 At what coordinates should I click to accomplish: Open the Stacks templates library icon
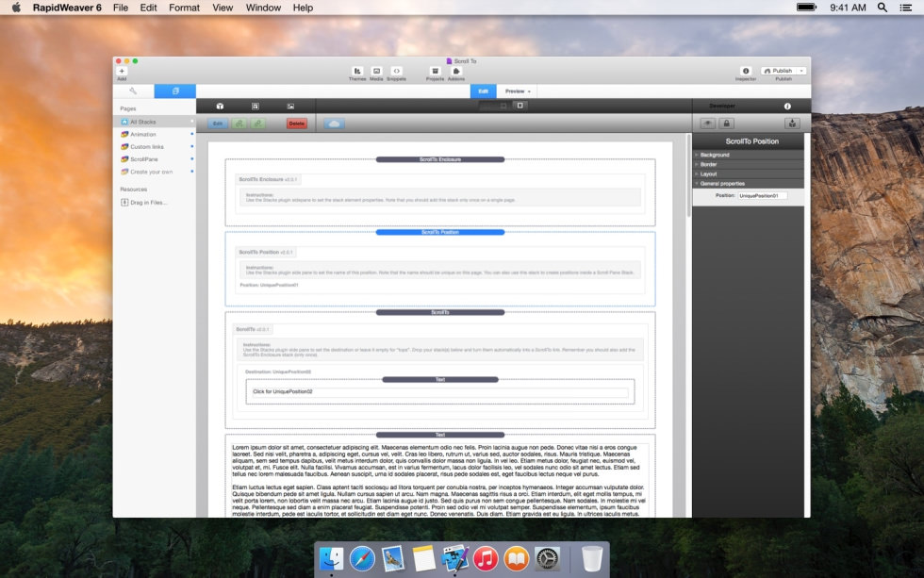[x=256, y=106]
